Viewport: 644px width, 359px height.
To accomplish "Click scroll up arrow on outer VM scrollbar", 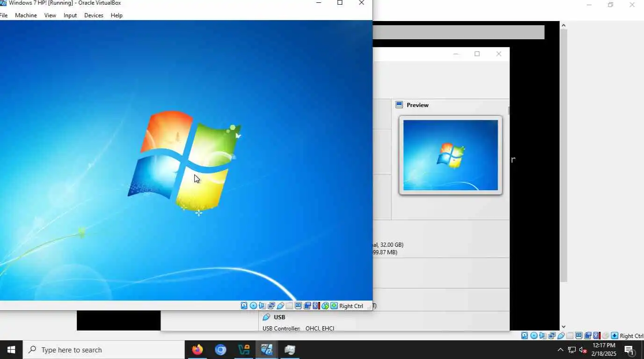I will pos(563,25).
